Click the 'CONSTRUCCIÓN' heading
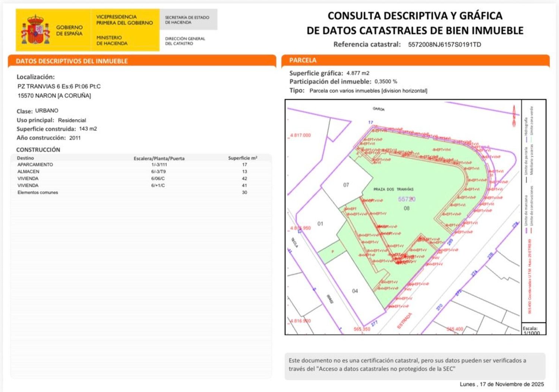Image resolution: width=559 pixels, height=392 pixels. point(38,150)
